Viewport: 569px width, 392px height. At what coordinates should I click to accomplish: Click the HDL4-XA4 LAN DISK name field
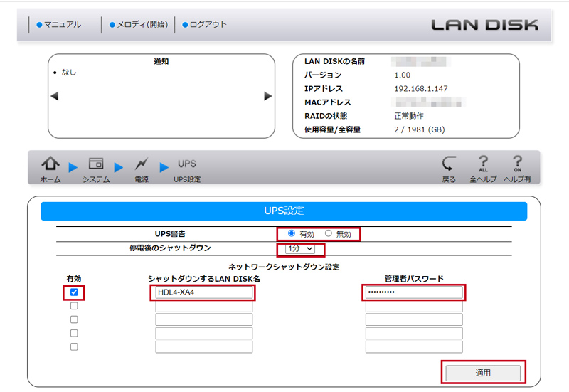point(203,292)
